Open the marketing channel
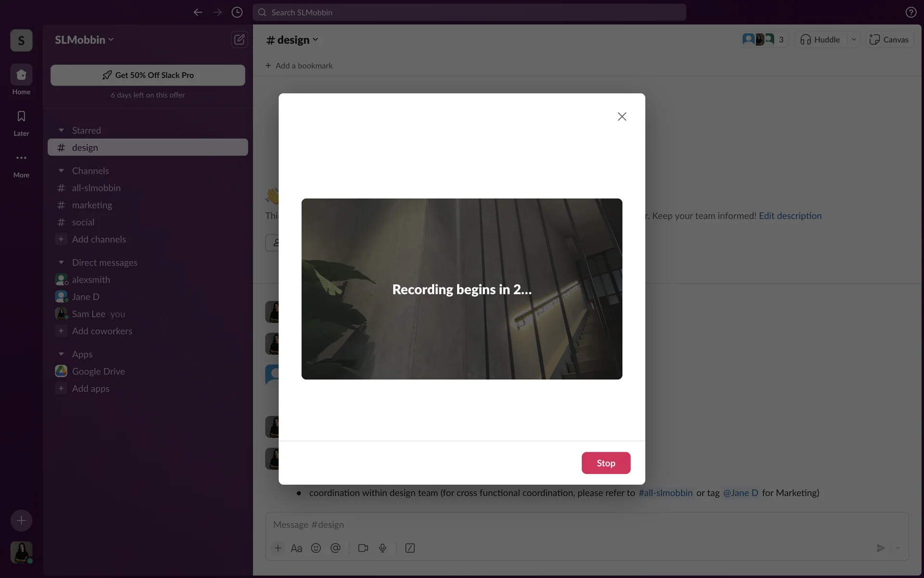 (x=92, y=205)
